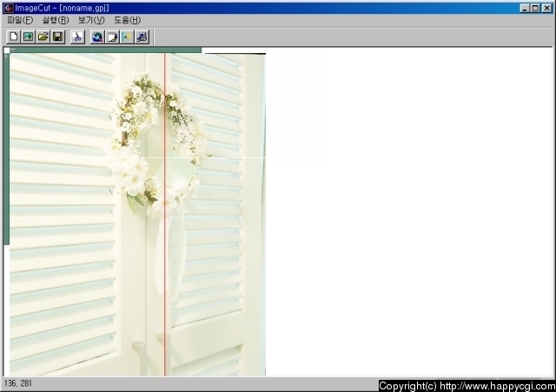Click the coordinates readout 136, 281
This screenshot has width=556, height=392.
17,383
